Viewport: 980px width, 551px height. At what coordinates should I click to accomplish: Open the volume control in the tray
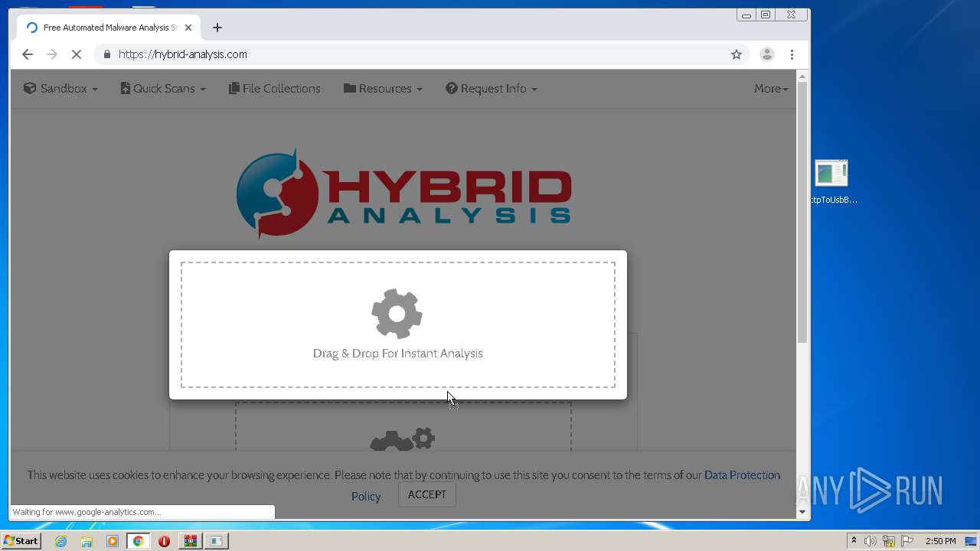(871, 541)
